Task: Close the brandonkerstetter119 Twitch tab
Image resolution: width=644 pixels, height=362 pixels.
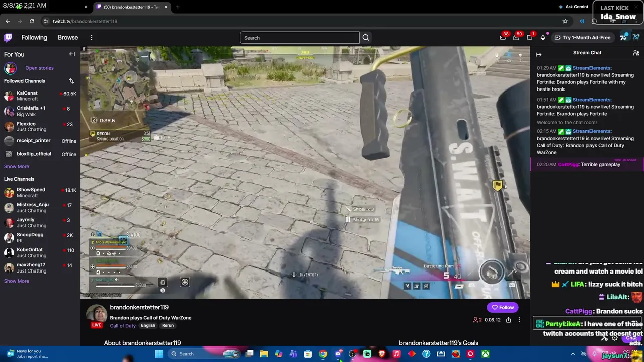Action: pos(166,7)
